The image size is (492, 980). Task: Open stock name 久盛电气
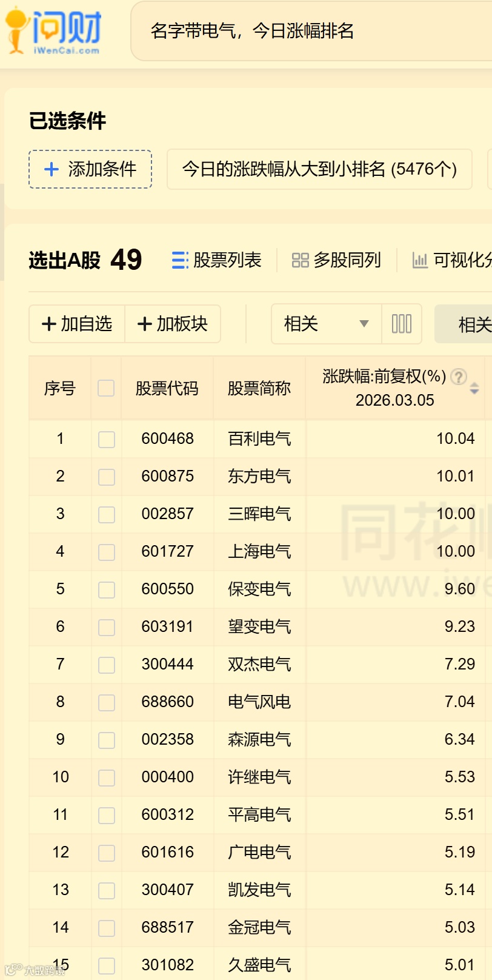[259, 965]
